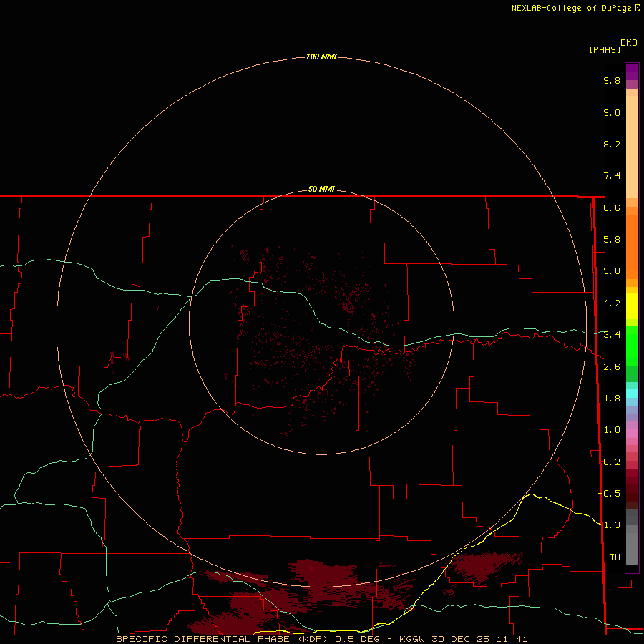Click the TH label on the scale

[x=615, y=557]
